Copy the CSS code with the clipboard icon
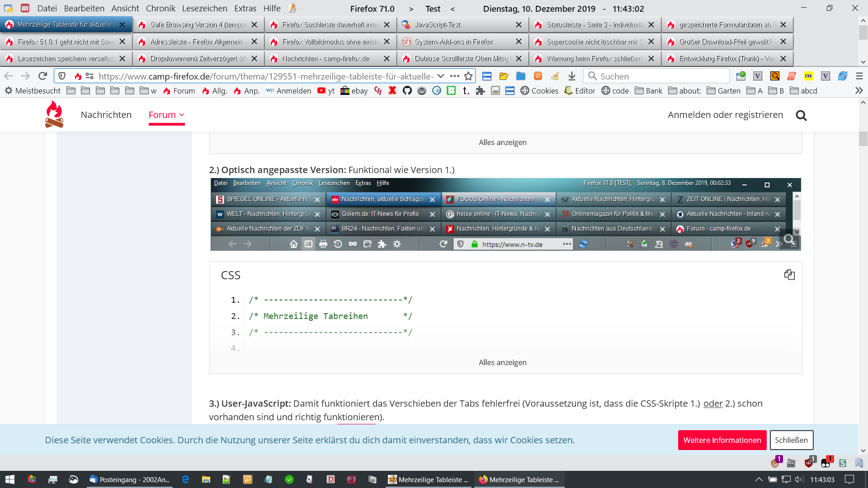The width and height of the screenshot is (868, 488). click(789, 275)
